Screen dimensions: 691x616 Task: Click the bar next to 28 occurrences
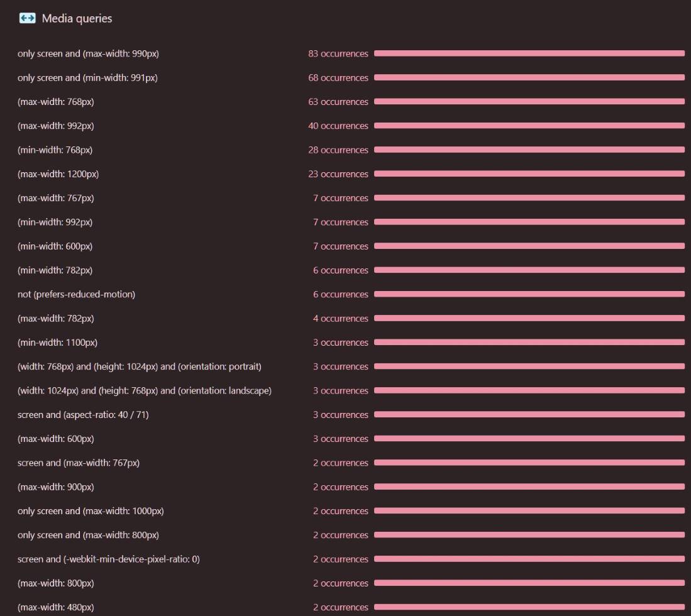[x=529, y=150]
